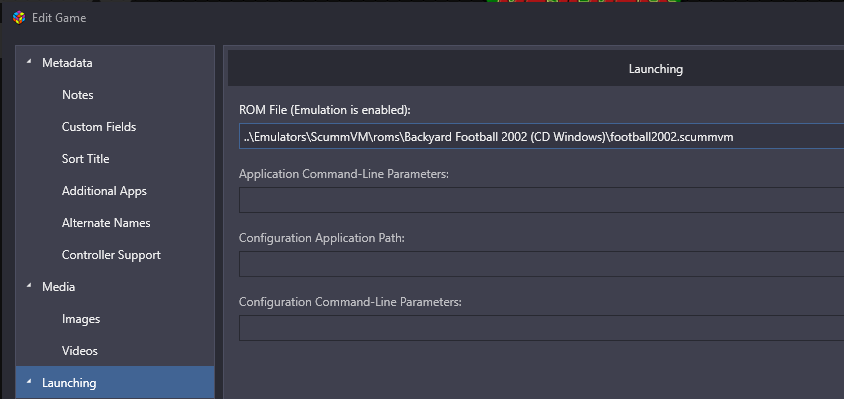Open the Videos section
Viewport: 844px width, 399px height.
click(80, 351)
